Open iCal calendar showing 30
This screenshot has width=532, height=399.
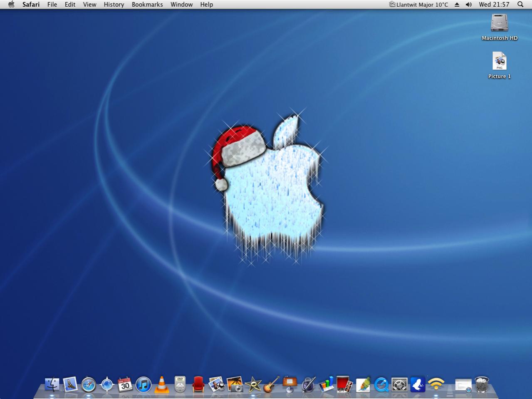pos(125,384)
